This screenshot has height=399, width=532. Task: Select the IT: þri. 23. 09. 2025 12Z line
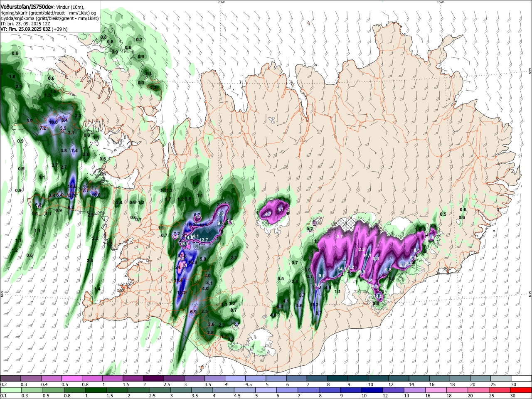[25, 24]
